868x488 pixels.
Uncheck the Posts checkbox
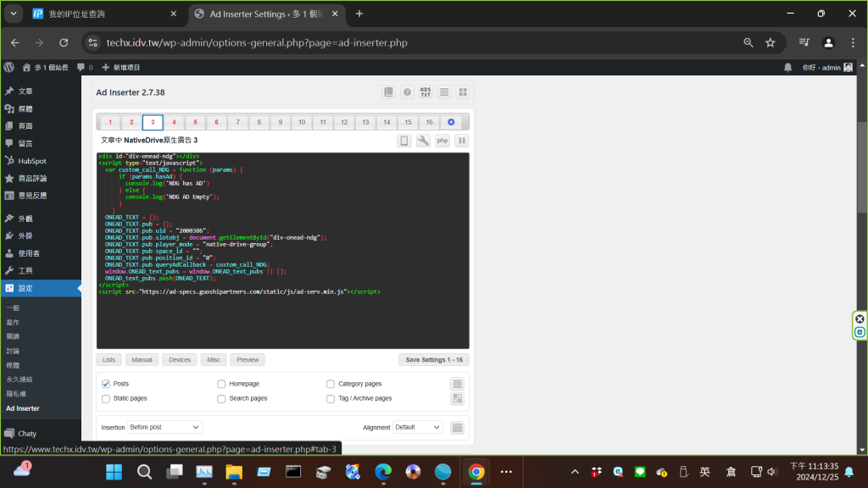click(x=106, y=384)
